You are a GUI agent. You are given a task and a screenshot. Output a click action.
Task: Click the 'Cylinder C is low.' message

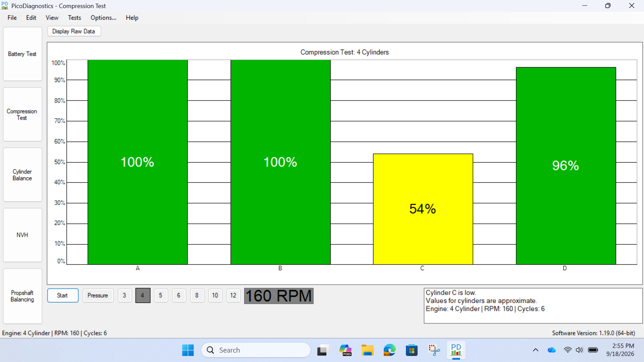pyautogui.click(x=451, y=293)
